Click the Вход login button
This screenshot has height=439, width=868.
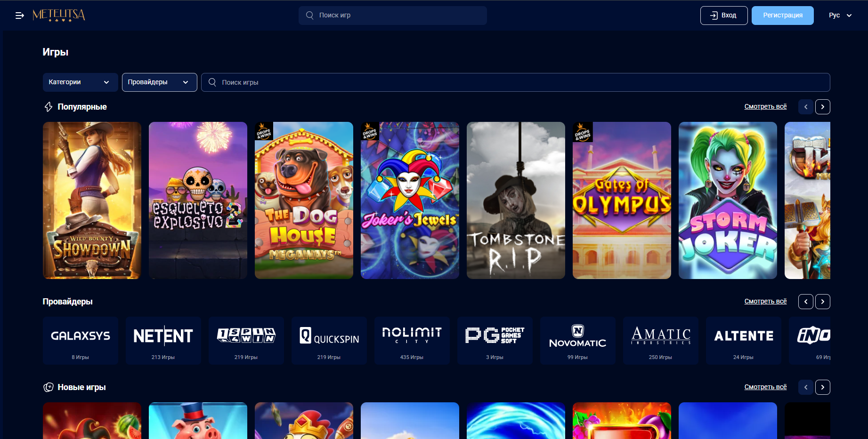[724, 16]
